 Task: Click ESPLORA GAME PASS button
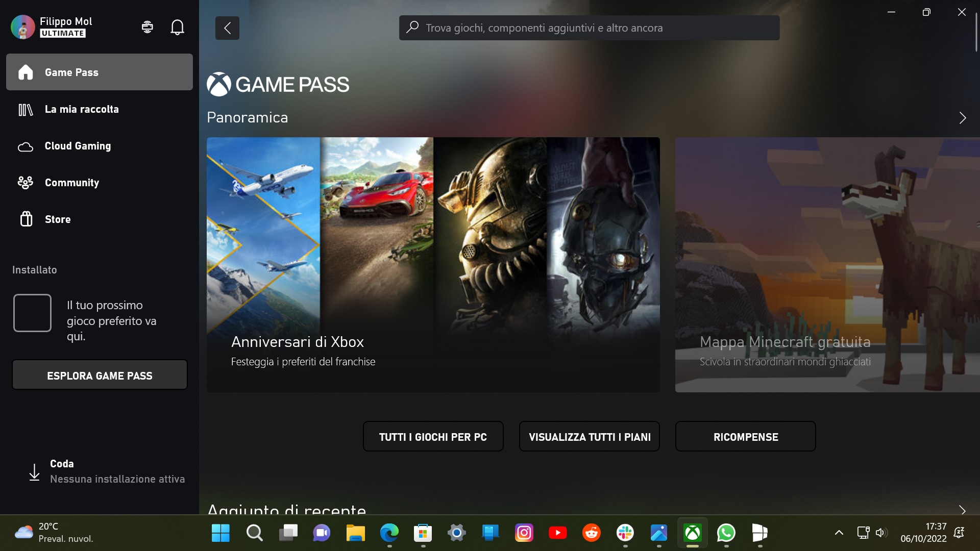(100, 375)
